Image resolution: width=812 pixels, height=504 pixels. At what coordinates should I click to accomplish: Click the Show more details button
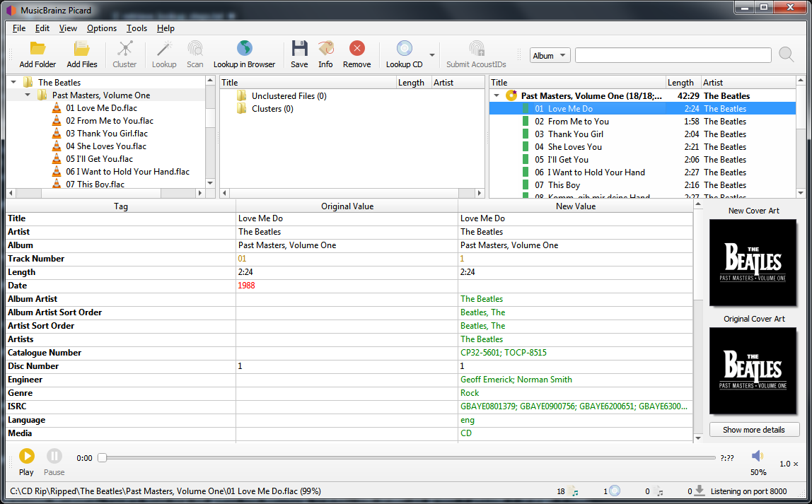click(x=754, y=430)
